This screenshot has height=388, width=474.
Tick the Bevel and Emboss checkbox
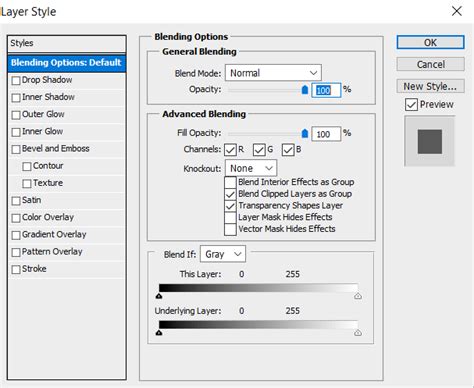16,149
